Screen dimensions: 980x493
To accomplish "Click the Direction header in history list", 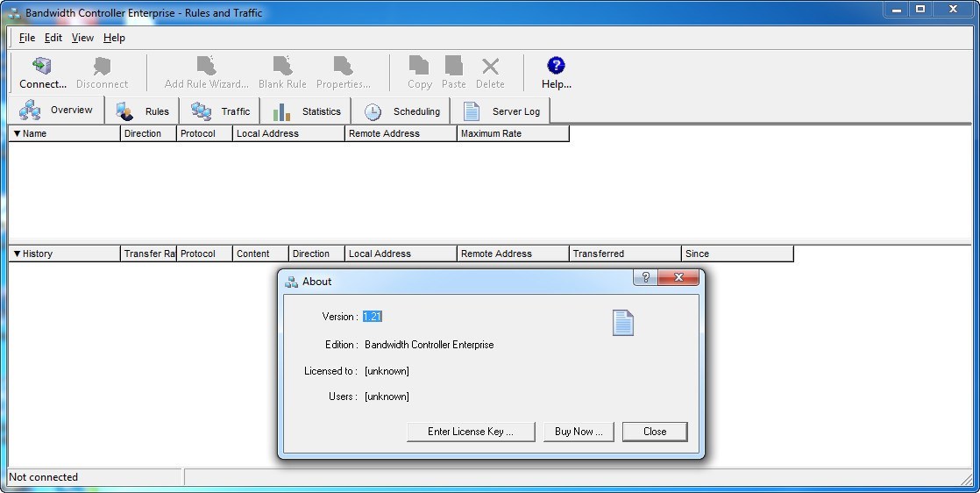I will (316, 254).
